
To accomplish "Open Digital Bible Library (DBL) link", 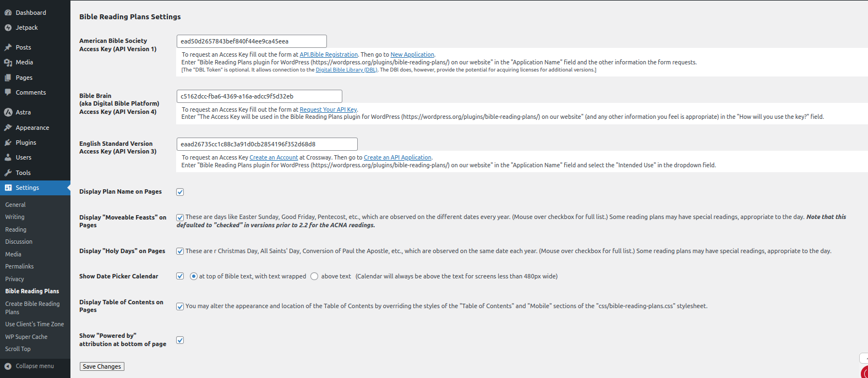I will (346, 70).
